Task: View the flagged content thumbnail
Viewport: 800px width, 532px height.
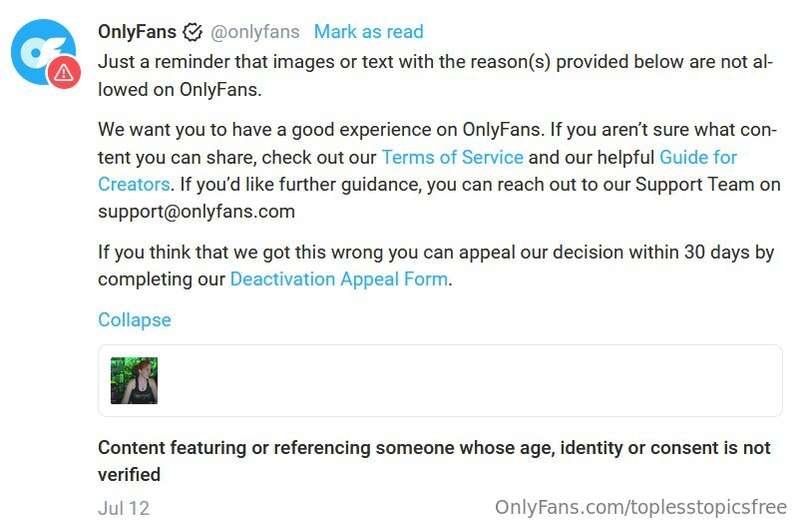Action: click(134, 381)
